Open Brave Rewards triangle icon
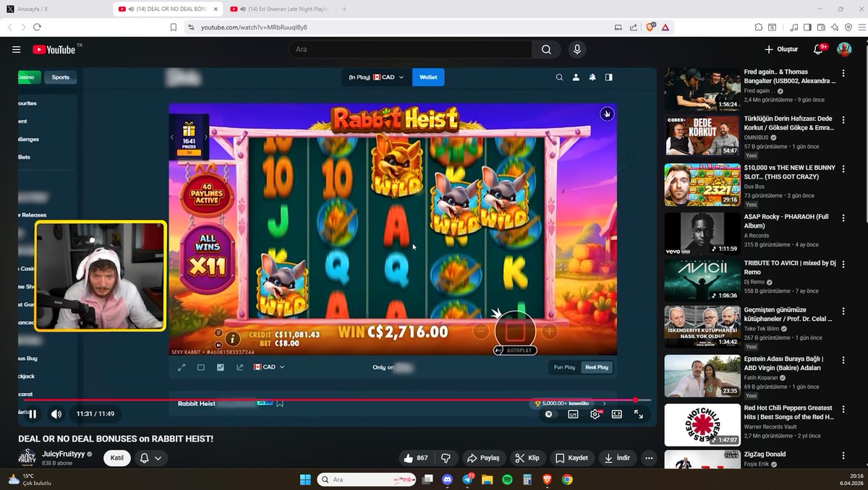The width and height of the screenshot is (868, 490). point(665,27)
